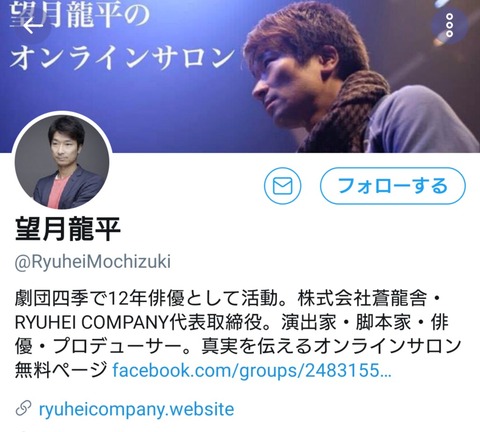480x432 pixels.
Task: Open the ryuheicompany.website link
Action: pos(136,409)
